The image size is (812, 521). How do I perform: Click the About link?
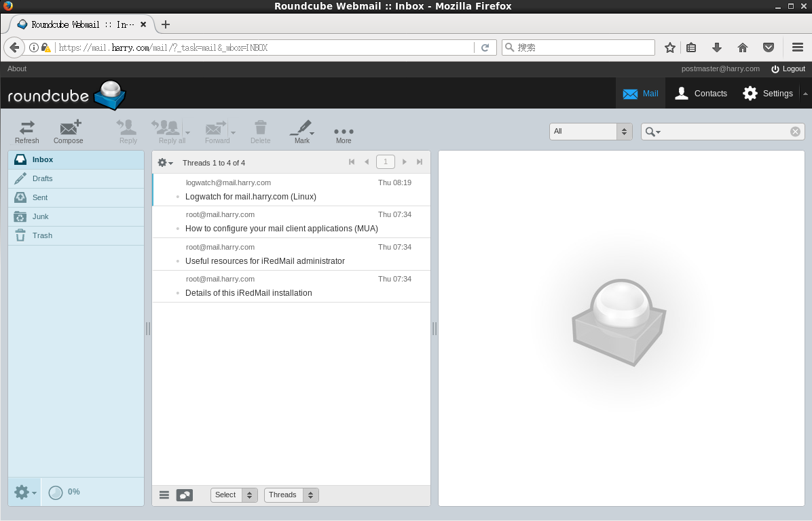point(16,69)
